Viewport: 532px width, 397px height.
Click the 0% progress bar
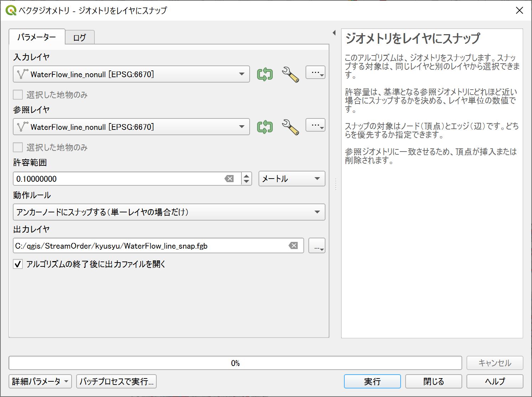235,363
